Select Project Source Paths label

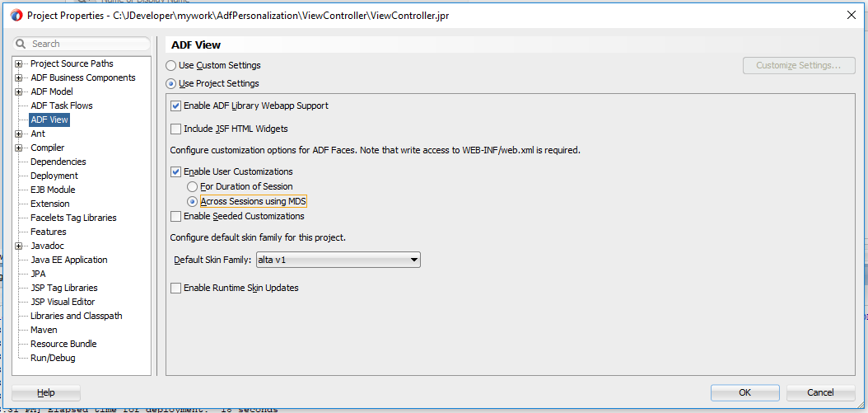[72, 63]
